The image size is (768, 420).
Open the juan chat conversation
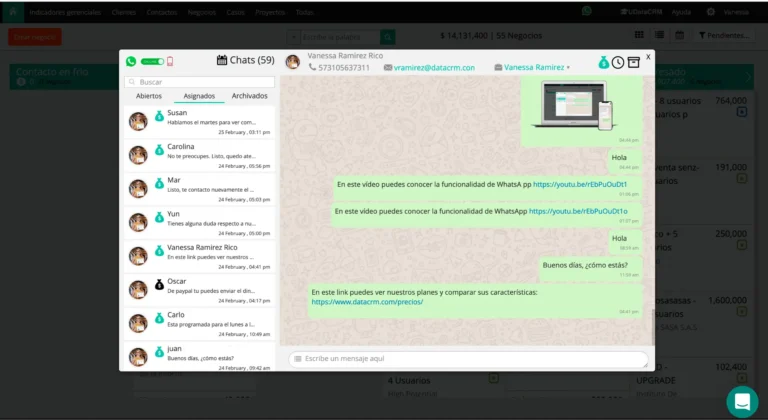(199, 356)
